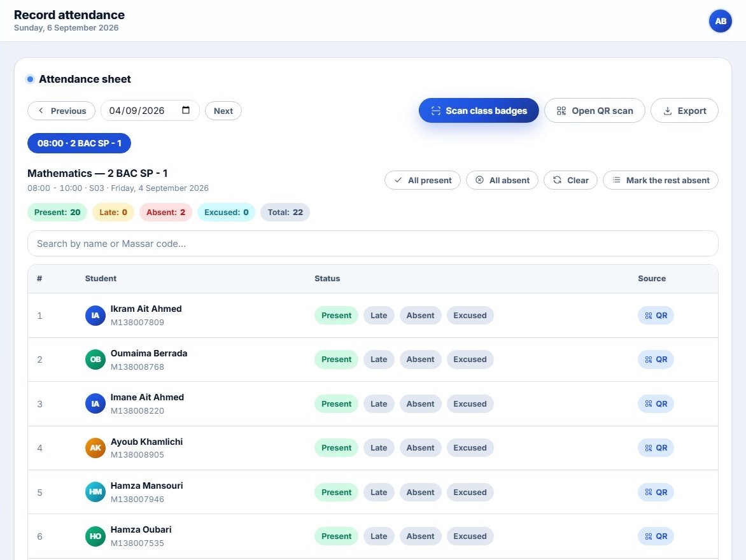746x560 pixels.
Task: Set Ikram Ait Ahmed to Late
Action: click(379, 316)
